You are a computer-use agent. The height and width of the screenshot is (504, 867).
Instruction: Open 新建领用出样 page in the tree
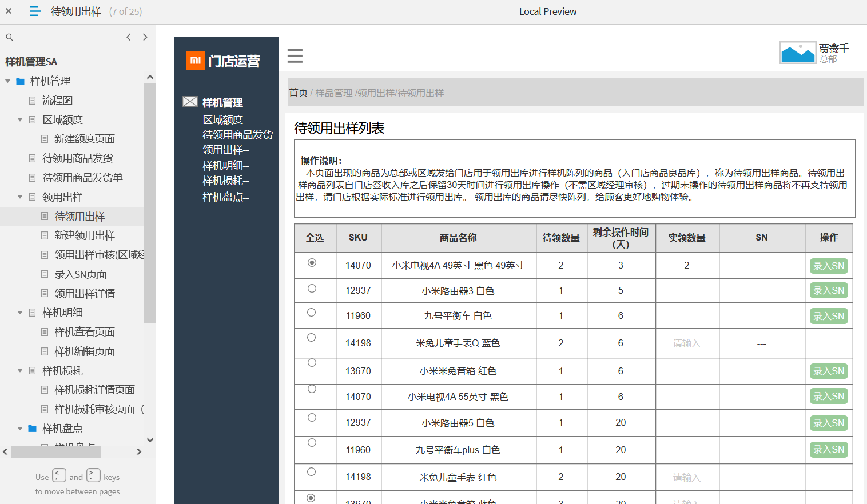point(85,235)
